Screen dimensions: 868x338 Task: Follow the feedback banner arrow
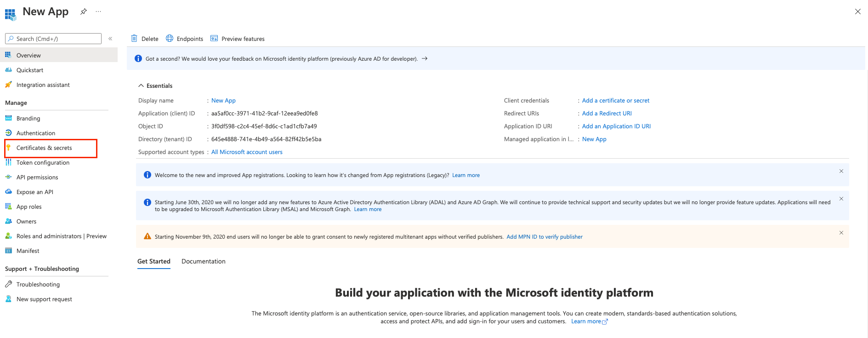point(425,59)
